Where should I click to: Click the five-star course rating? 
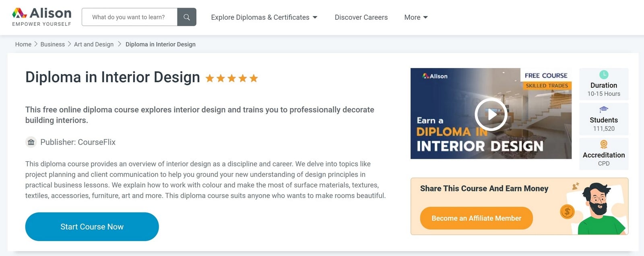click(232, 78)
